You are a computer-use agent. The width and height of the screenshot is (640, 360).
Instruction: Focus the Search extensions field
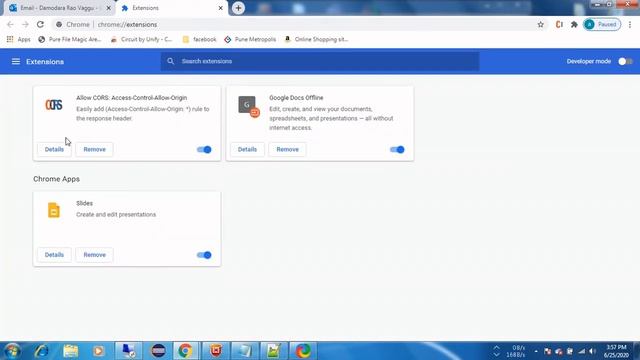pos(320,61)
